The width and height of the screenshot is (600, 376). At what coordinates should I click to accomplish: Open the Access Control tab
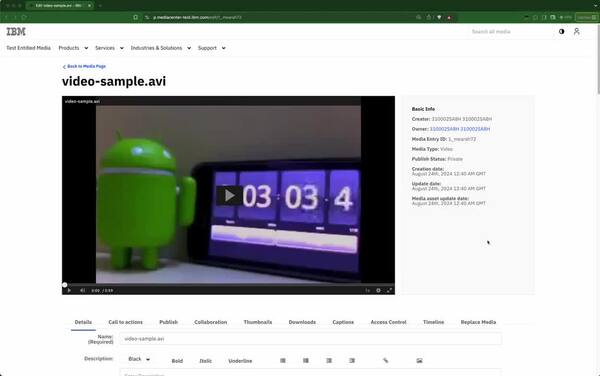tap(388, 322)
